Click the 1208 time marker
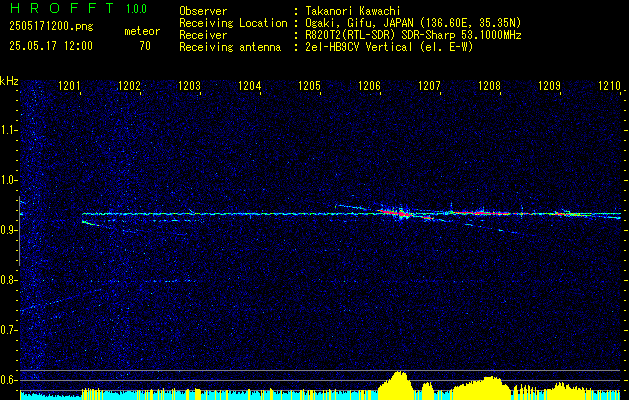629x400 pixels. (490, 85)
